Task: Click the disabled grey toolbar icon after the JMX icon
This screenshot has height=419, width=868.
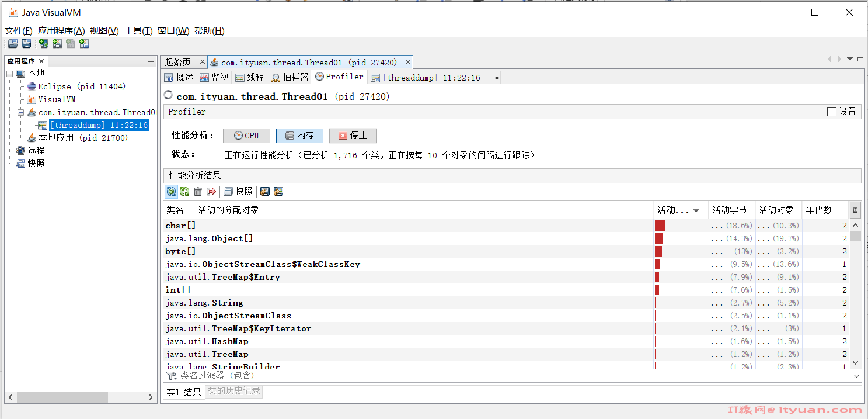Action: pos(71,44)
